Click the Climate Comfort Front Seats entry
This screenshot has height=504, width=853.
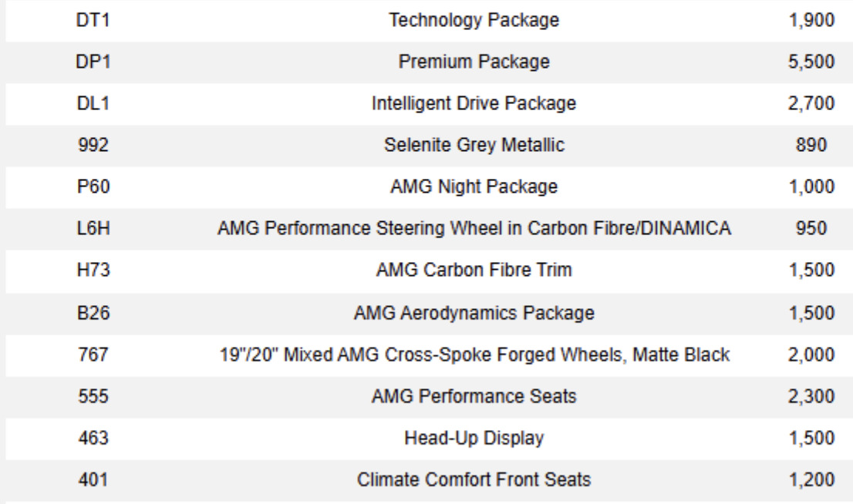(474, 480)
